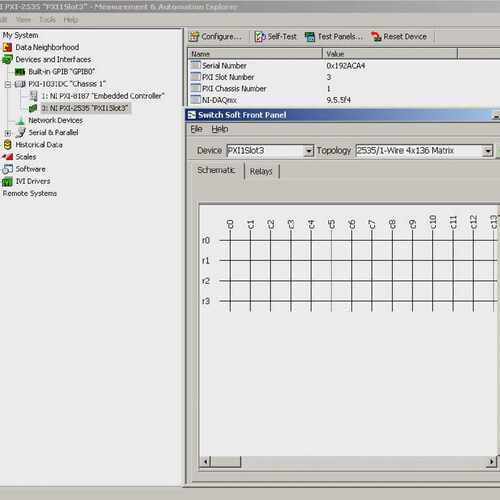The width and height of the screenshot is (500, 500).
Task: Open the Configure toolbar button
Action: (215, 37)
